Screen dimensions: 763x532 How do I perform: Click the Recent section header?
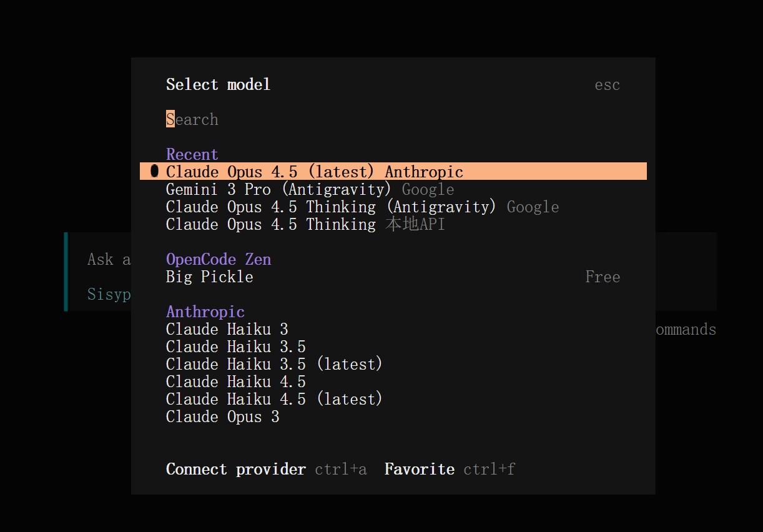[192, 154]
